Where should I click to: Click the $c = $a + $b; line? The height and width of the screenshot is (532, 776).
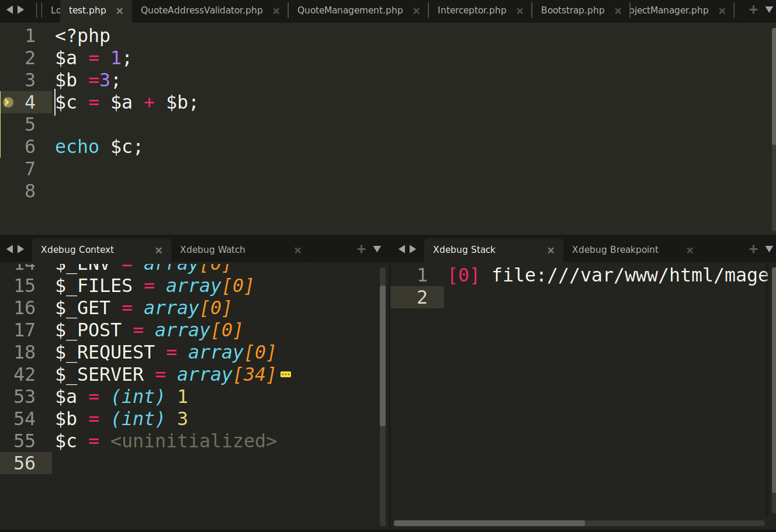click(127, 102)
